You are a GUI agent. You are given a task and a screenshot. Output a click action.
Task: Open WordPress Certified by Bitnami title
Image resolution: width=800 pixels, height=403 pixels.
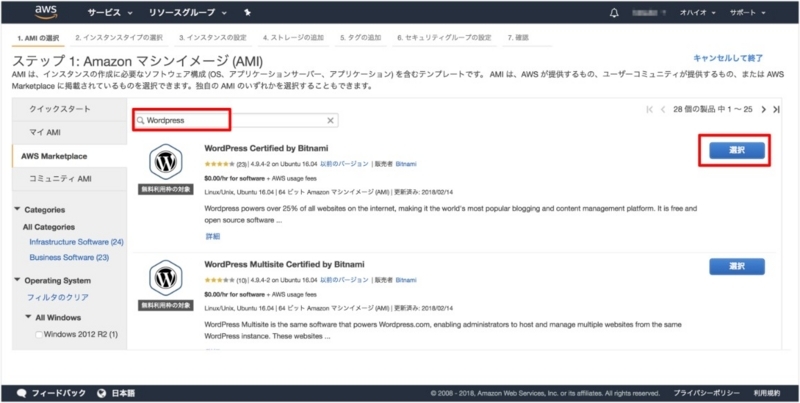(266, 148)
